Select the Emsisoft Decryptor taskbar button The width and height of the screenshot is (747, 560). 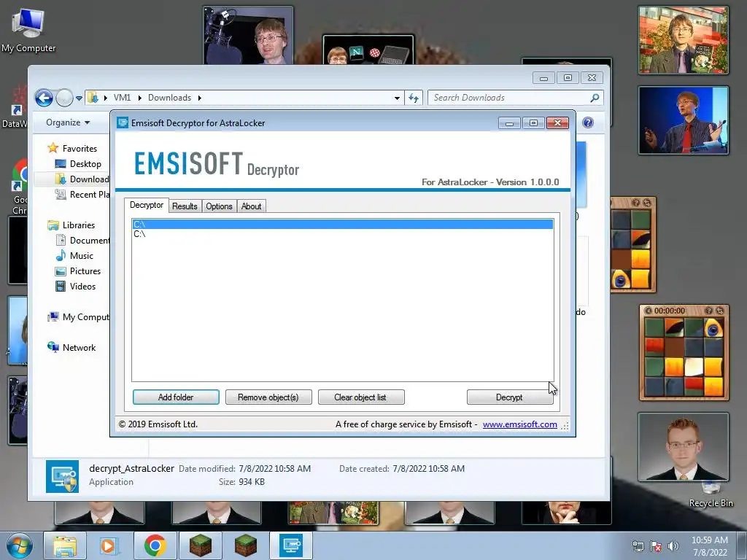(x=291, y=545)
